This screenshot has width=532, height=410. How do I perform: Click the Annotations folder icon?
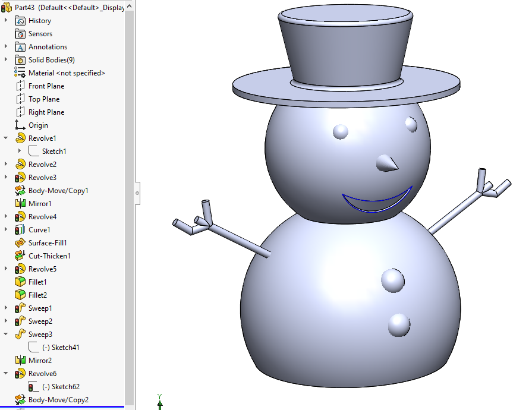(x=20, y=47)
